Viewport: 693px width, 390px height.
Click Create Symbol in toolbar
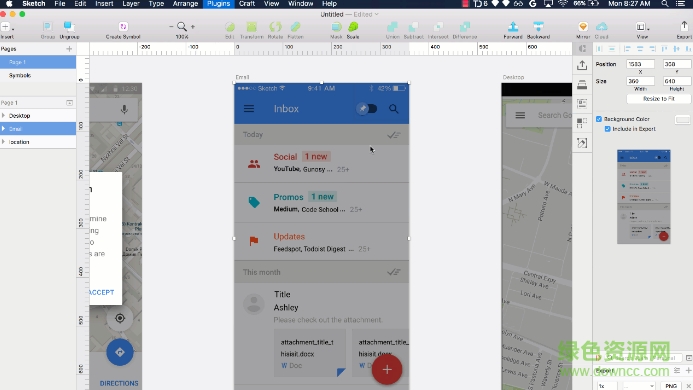point(123,27)
